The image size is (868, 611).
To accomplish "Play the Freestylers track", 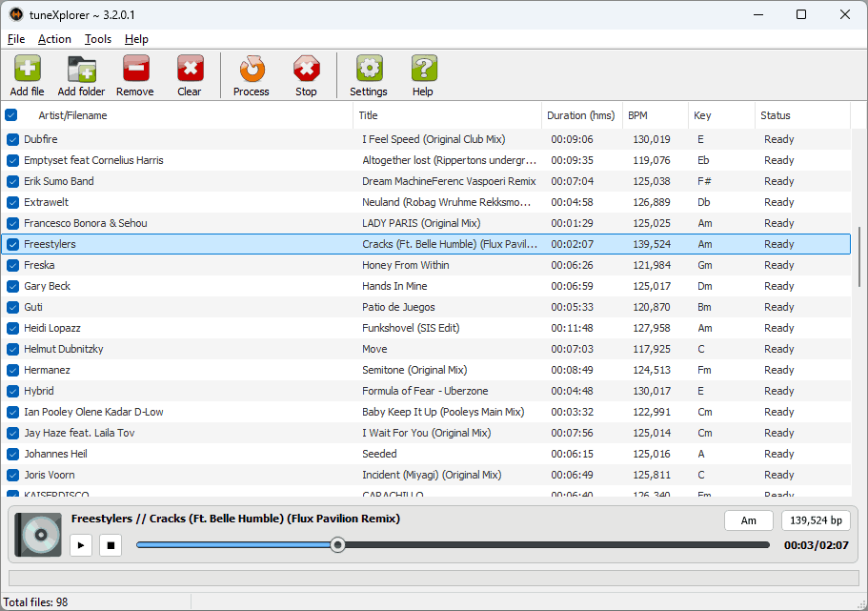I will point(81,545).
